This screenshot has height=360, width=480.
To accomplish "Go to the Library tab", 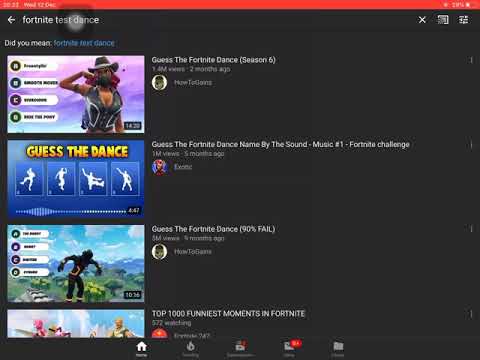I will coord(338,349).
